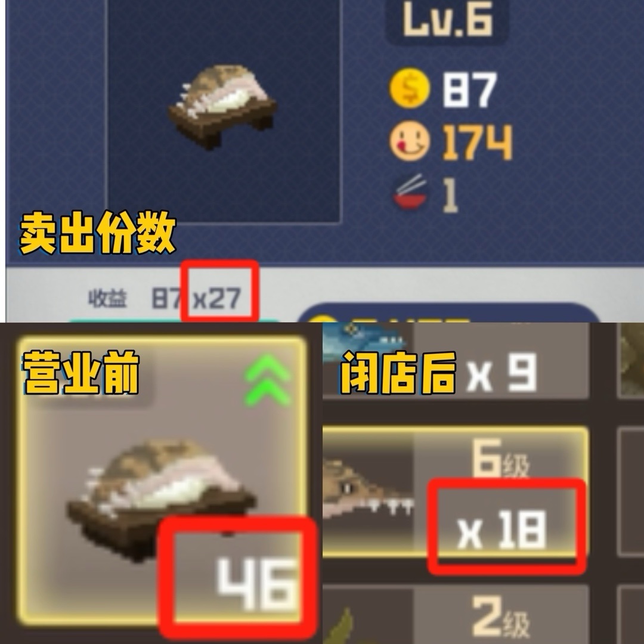
Task: Click the 46 stock count on dish card
Action: (257, 584)
